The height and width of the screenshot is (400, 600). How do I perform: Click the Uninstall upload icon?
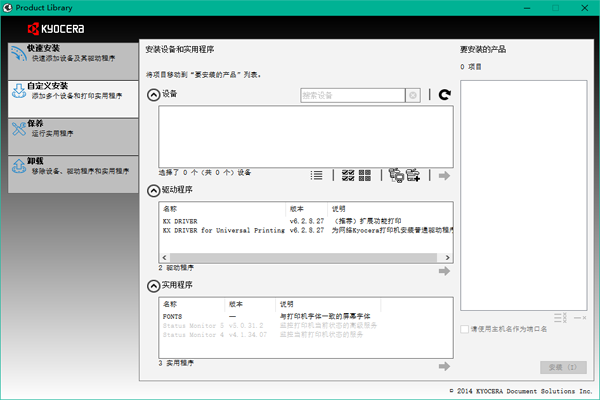coord(19,166)
